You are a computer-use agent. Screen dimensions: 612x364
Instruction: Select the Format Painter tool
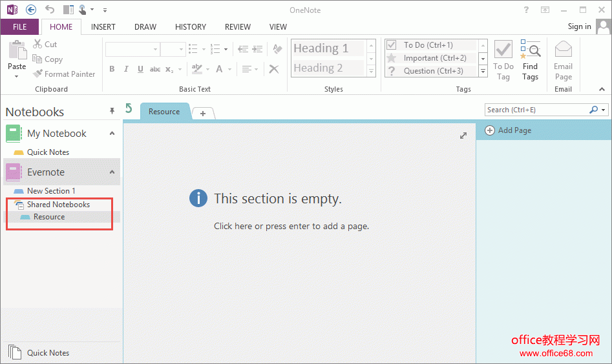(x=64, y=74)
